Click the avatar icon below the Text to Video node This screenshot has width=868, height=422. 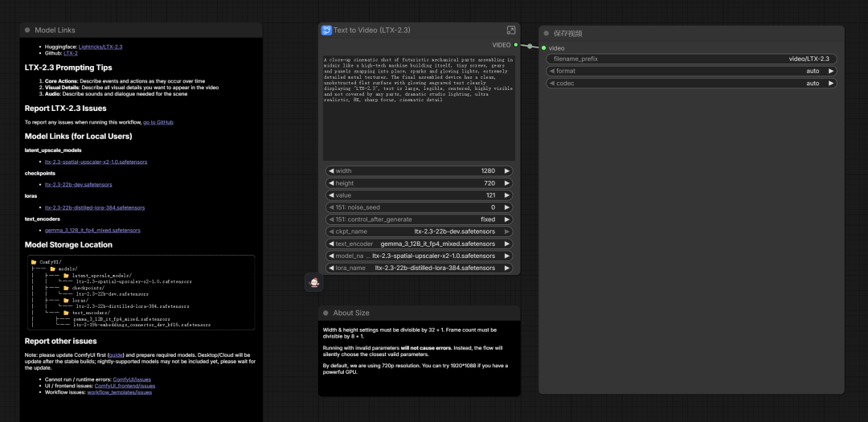point(314,282)
